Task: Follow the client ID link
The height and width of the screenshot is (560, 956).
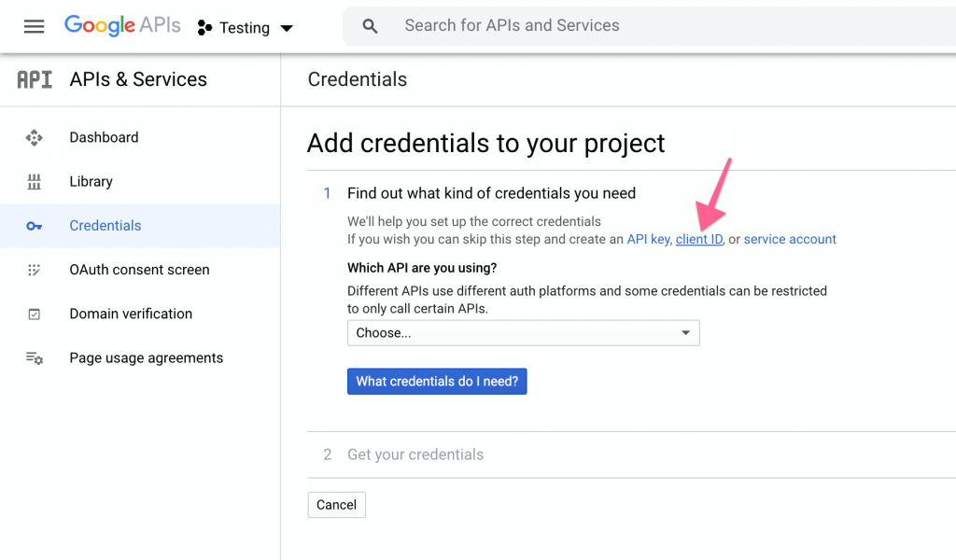Action: click(x=698, y=239)
